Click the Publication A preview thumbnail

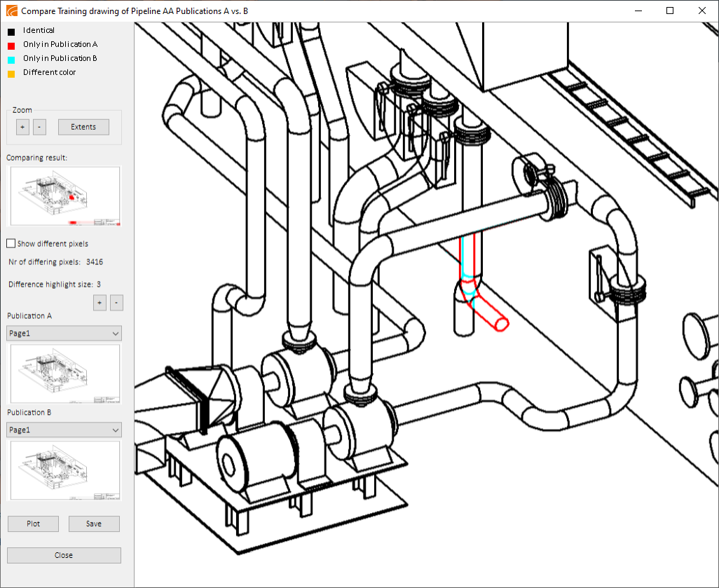64,374
